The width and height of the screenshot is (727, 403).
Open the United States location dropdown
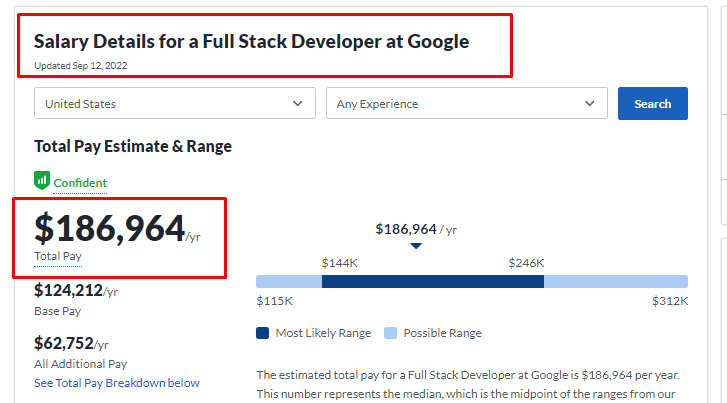coord(175,103)
